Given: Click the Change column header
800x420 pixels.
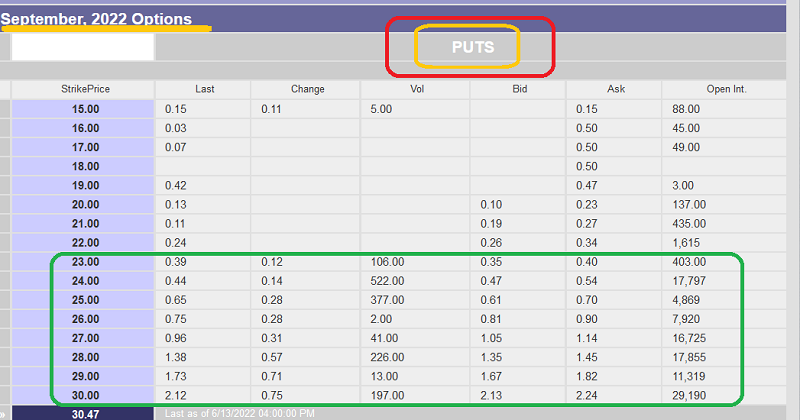Looking at the screenshot, I should coord(307,89).
